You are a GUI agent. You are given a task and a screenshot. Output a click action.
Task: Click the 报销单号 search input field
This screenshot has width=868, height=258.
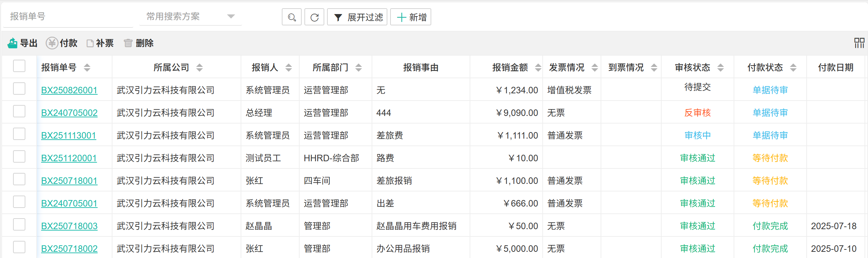pos(68,16)
